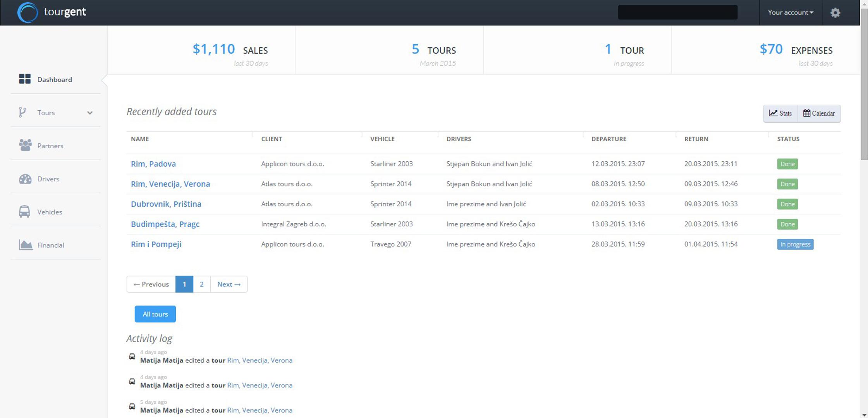Click the bus icon beside first activity entry
This screenshot has height=418, width=868.
[132, 356]
